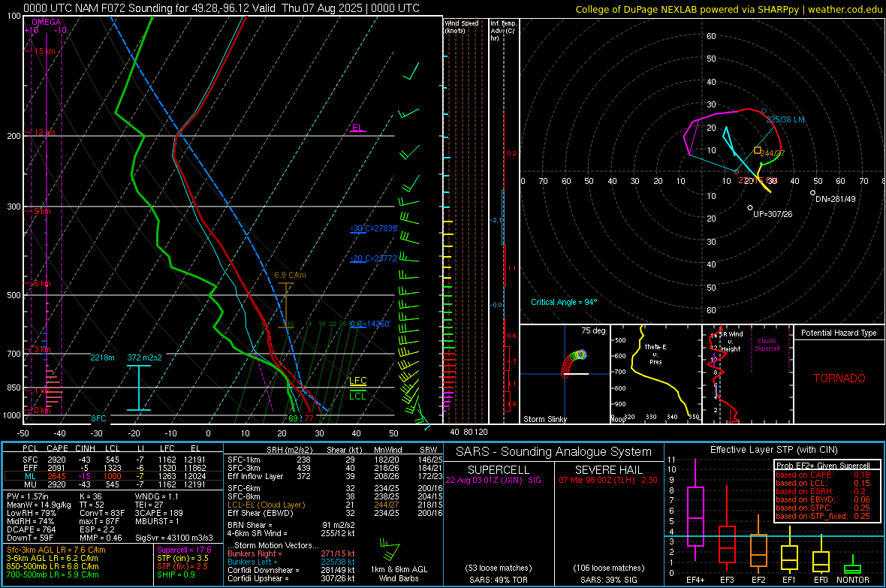The height and width of the screenshot is (588, 886).
Task: Click the orange square storm motion marker on hodograph
Action: [757, 150]
